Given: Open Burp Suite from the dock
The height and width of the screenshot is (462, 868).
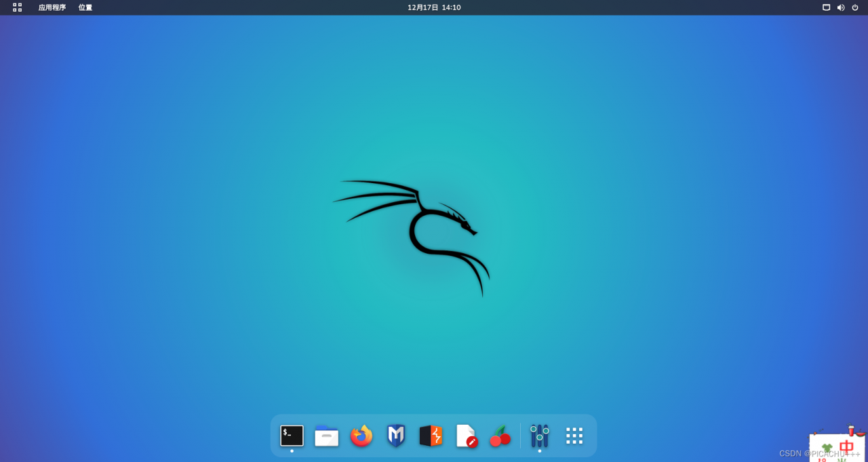Looking at the screenshot, I should (430, 436).
